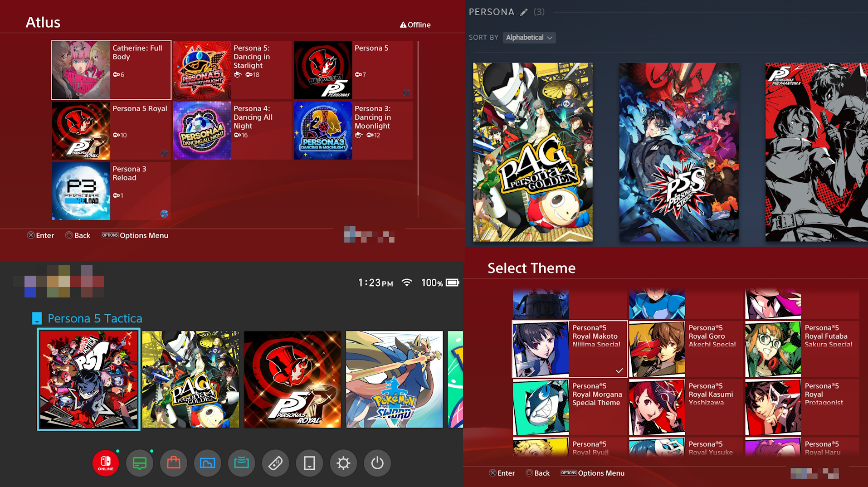
Task: Click the pencil to rename PERSONA collection
Action: [x=524, y=12]
